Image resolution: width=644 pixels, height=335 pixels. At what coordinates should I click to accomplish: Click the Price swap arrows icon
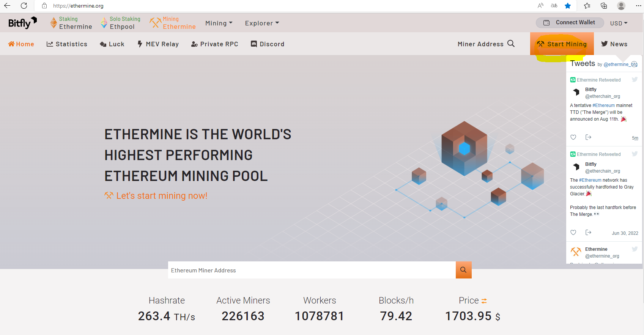coord(484,301)
